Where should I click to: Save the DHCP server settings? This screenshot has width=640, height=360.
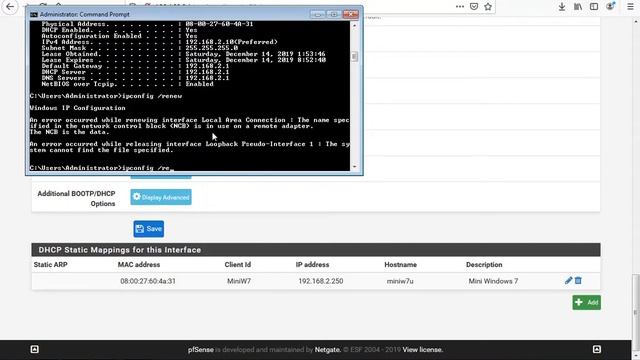149,229
